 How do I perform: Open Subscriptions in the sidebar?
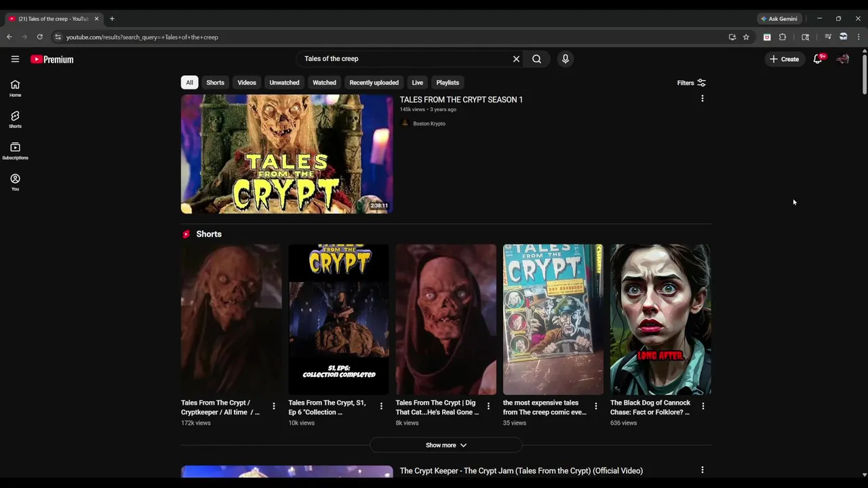point(15,151)
